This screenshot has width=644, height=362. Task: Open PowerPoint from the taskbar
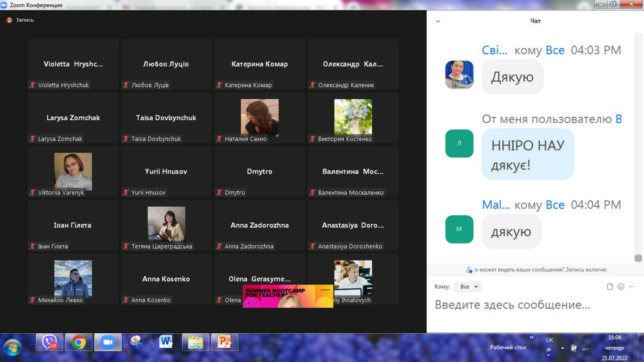click(x=224, y=343)
